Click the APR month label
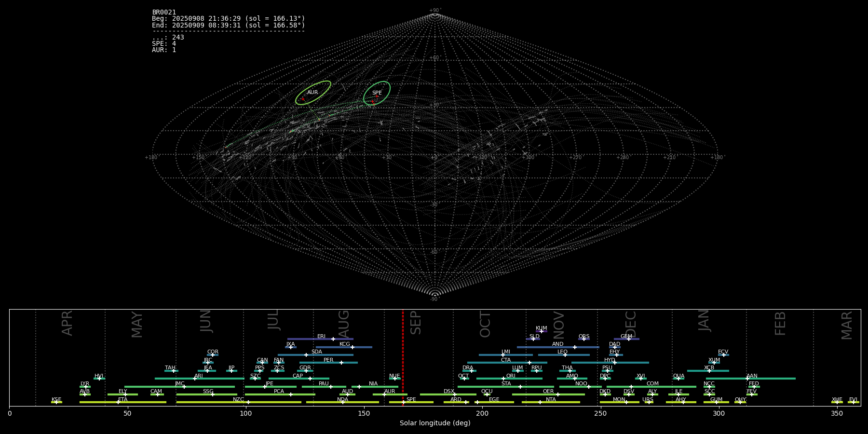The height and width of the screenshot is (434, 868). pos(67,323)
